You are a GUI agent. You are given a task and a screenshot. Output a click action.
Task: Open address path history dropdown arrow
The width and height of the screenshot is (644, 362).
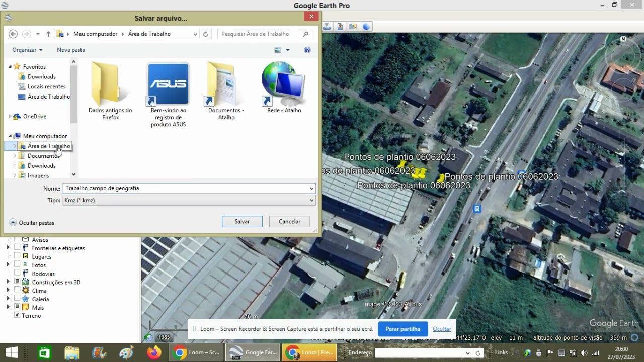(x=195, y=34)
